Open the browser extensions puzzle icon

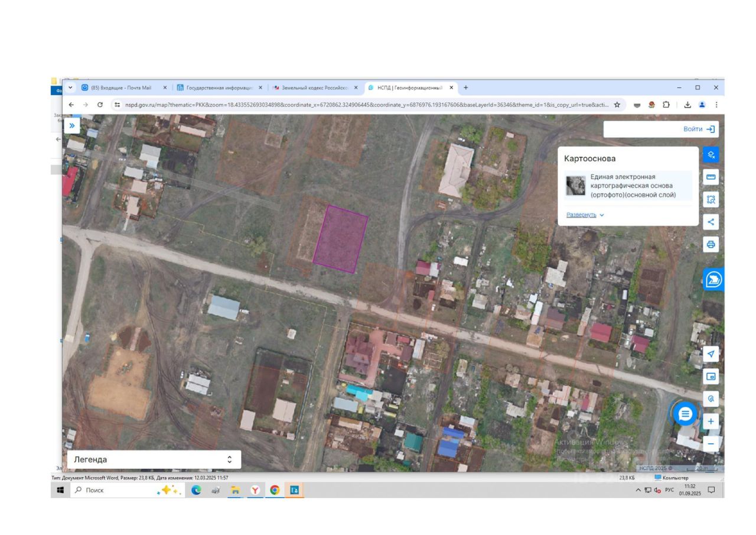[666, 105]
